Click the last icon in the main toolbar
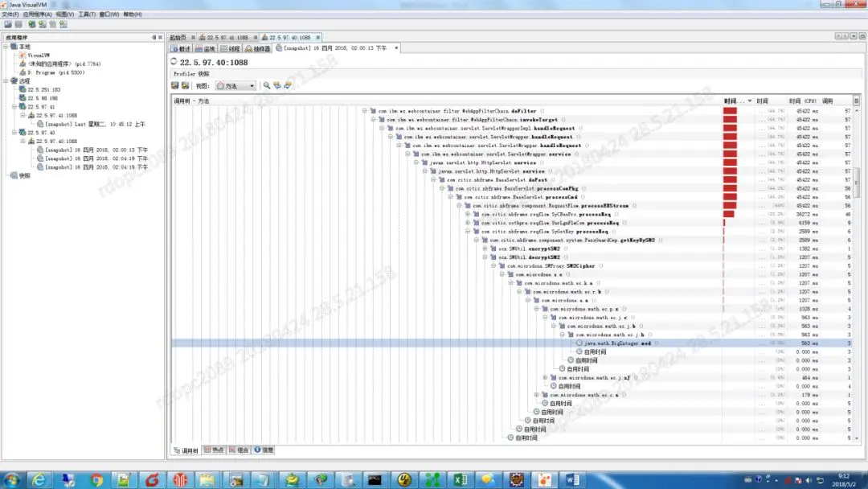 coord(63,24)
